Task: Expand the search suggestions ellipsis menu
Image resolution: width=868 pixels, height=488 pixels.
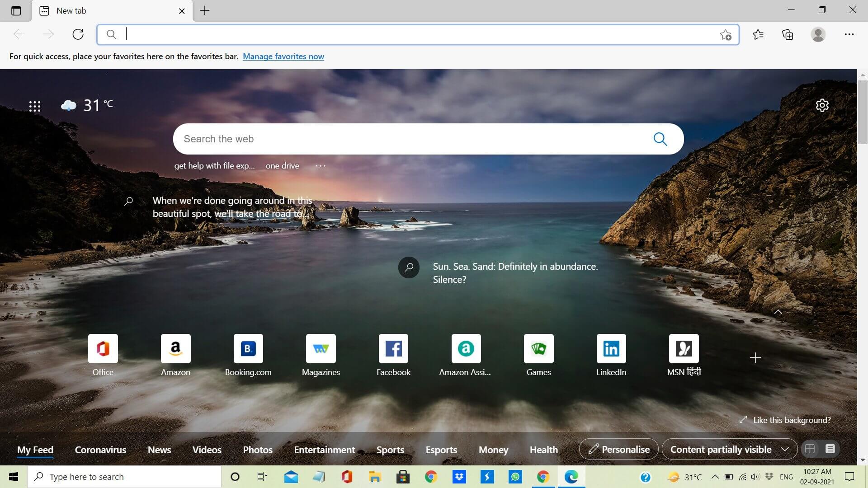Action: (320, 166)
